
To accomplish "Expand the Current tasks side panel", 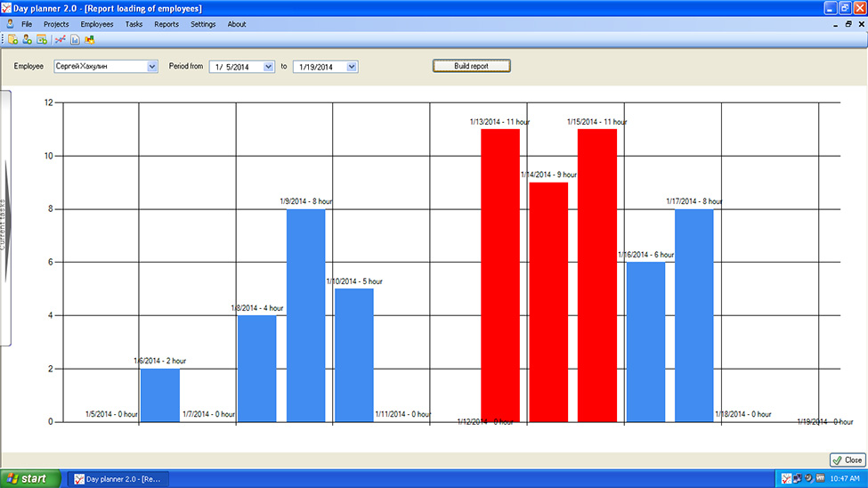I will point(5,219).
